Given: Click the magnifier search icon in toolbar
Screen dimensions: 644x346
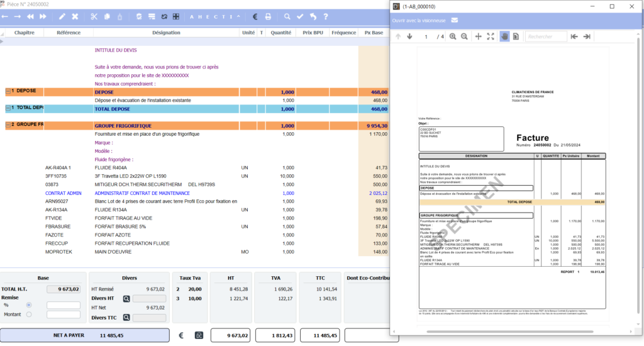Looking at the screenshot, I should (287, 16).
